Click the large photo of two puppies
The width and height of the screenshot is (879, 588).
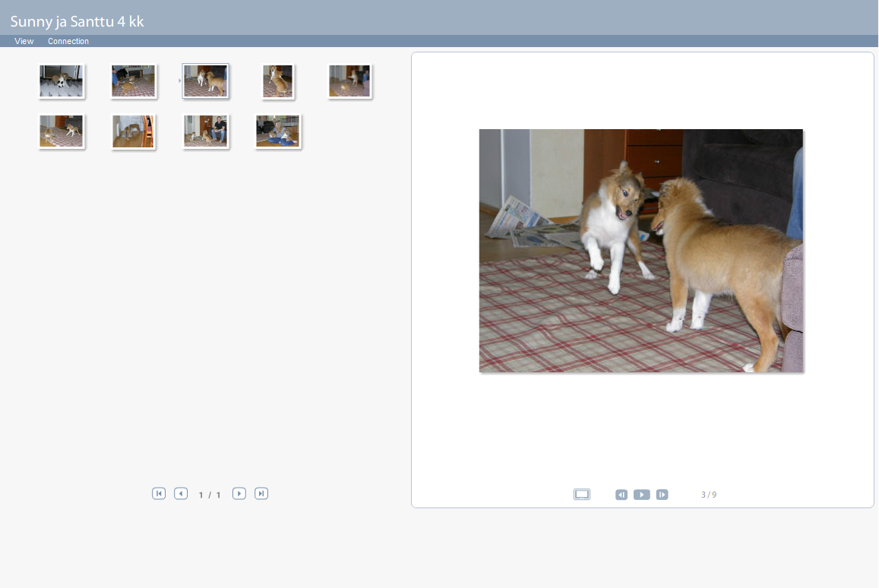[x=640, y=251]
